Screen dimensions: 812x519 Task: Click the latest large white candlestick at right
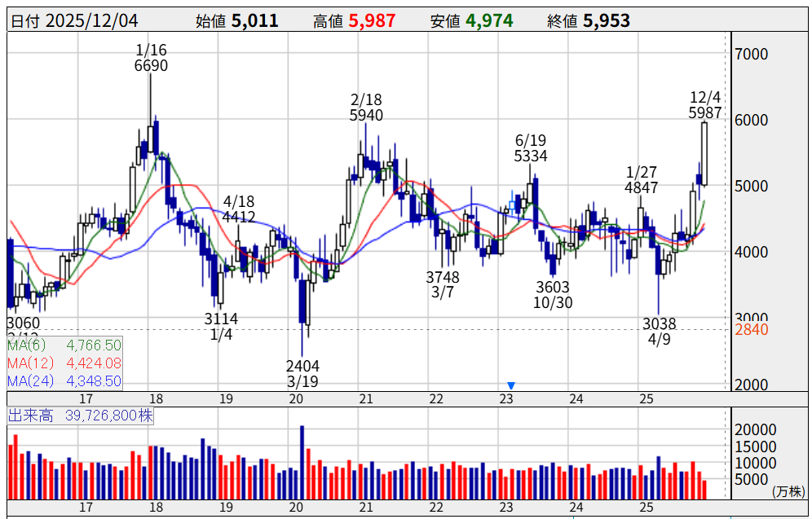[704, 153]
